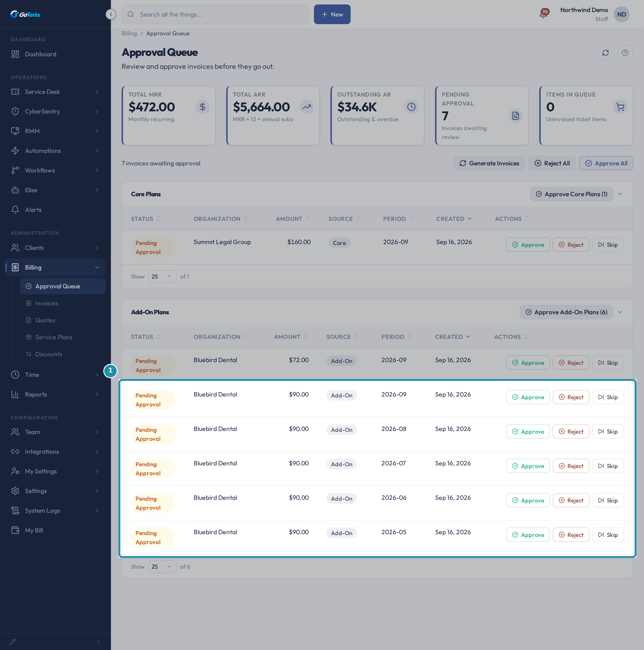Screen dimensions: 644x650
Task: Open Dashboard from the sidebar
Action: [x=55, y=54]
